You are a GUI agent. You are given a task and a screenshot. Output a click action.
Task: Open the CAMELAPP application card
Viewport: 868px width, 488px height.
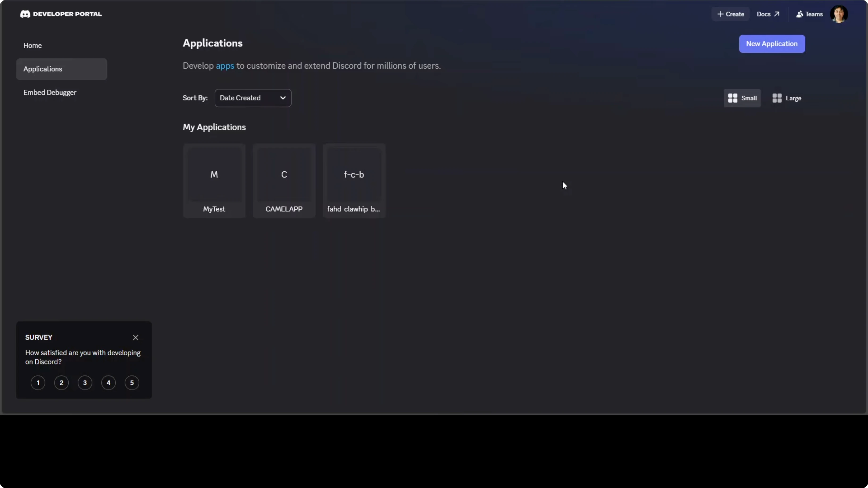[284, 181]
